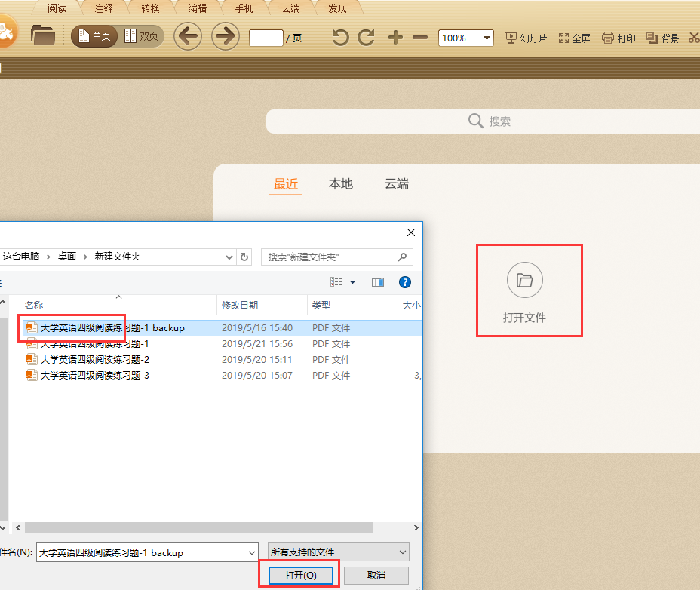Change background (背景)

click(662, 38)
